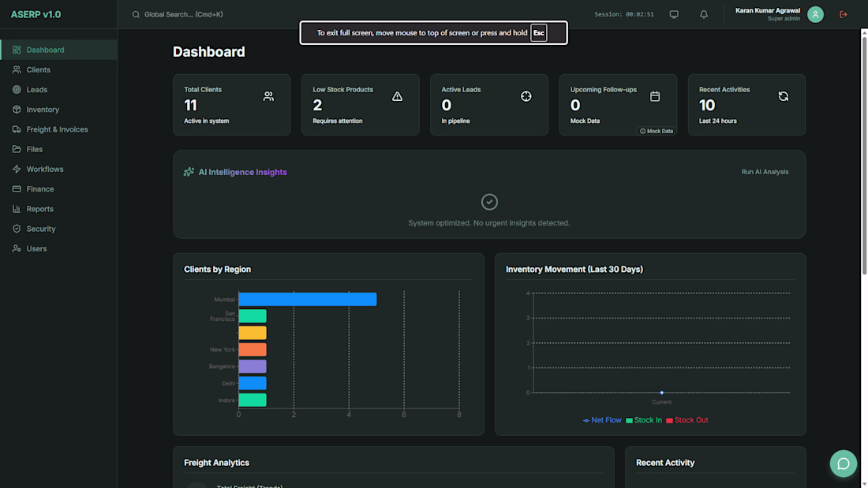This screenshot has height=488, width=868.
Task: Click the monitor display icon in header
Action: point(674,14)
